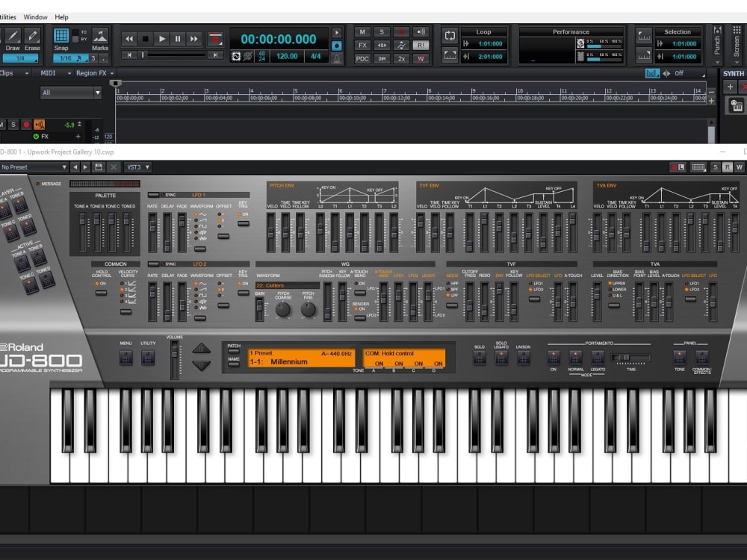
Task: Click the Fast Forward transport button
Action: (x=194, y=39)
